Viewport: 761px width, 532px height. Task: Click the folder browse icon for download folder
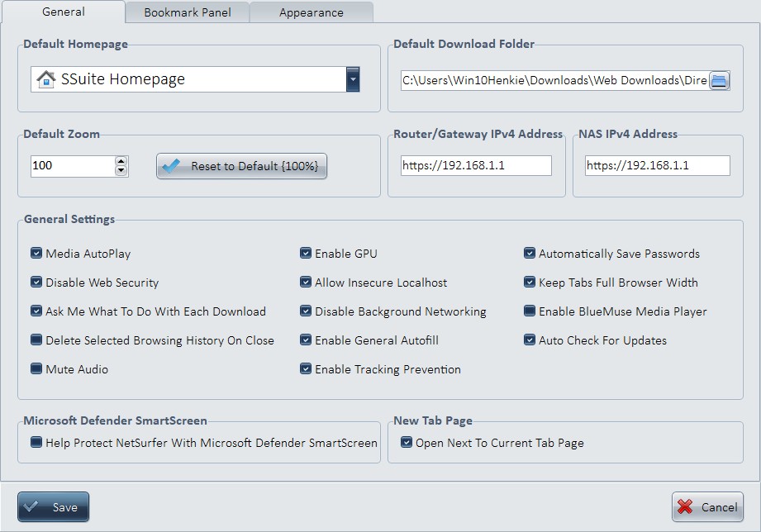tap(719, 80)
